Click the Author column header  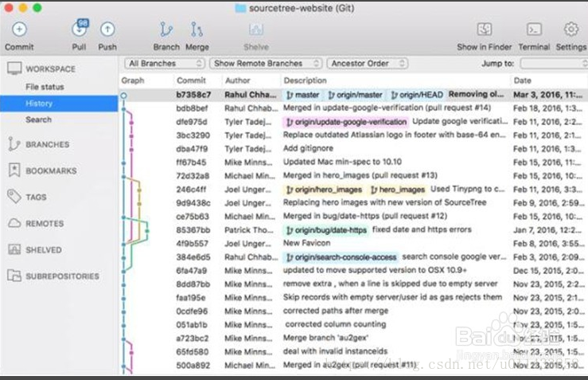[237, 80]
